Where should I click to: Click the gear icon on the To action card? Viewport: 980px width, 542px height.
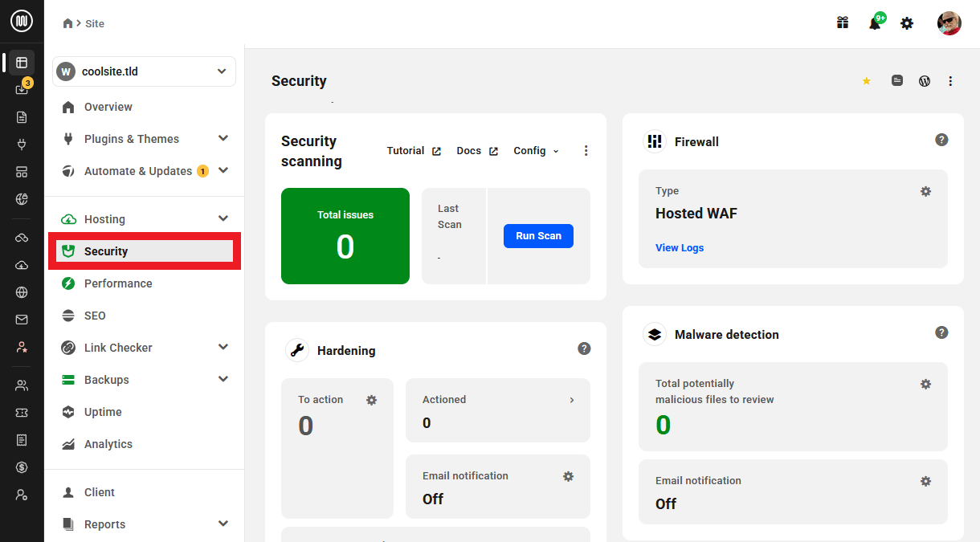pos(371,400)
